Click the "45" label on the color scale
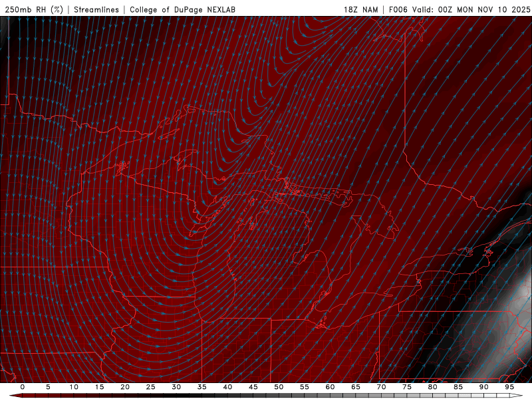Screen dimensions: 532x399 pyautogui.click(x=253, y=387)
